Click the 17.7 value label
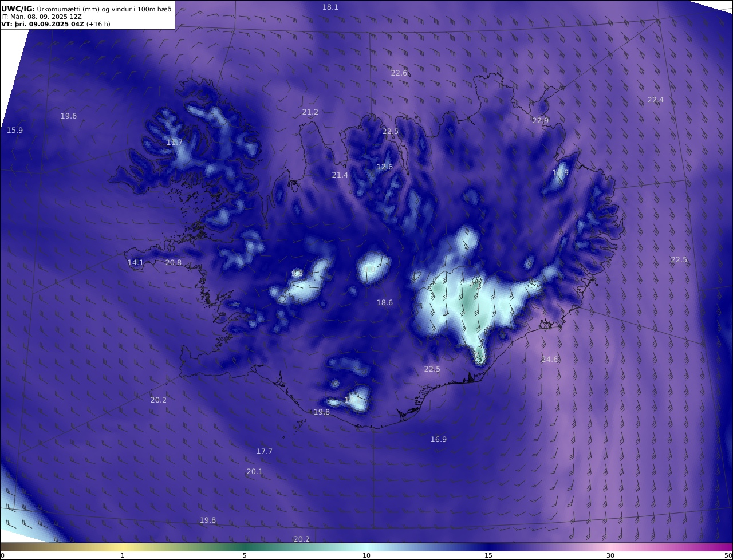733x560 pixels. 265,452
